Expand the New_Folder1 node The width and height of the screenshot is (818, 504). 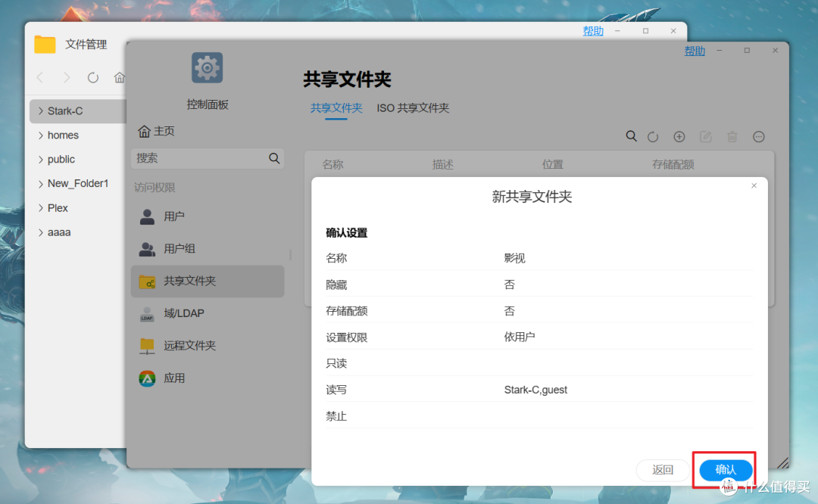(41, 183)
